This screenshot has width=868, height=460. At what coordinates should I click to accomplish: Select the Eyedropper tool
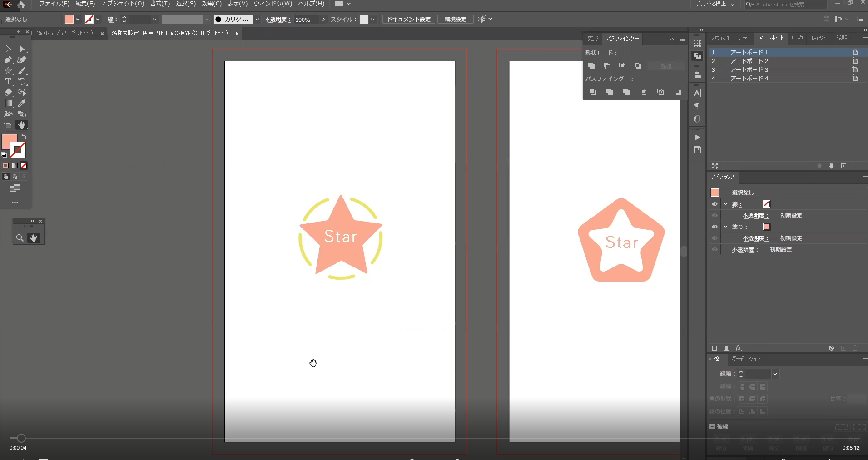(21, 104)
